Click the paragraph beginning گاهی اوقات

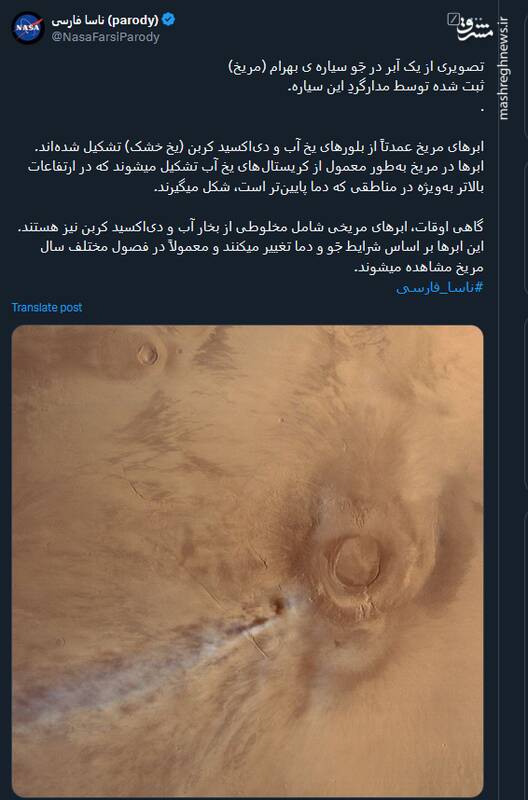251,247
